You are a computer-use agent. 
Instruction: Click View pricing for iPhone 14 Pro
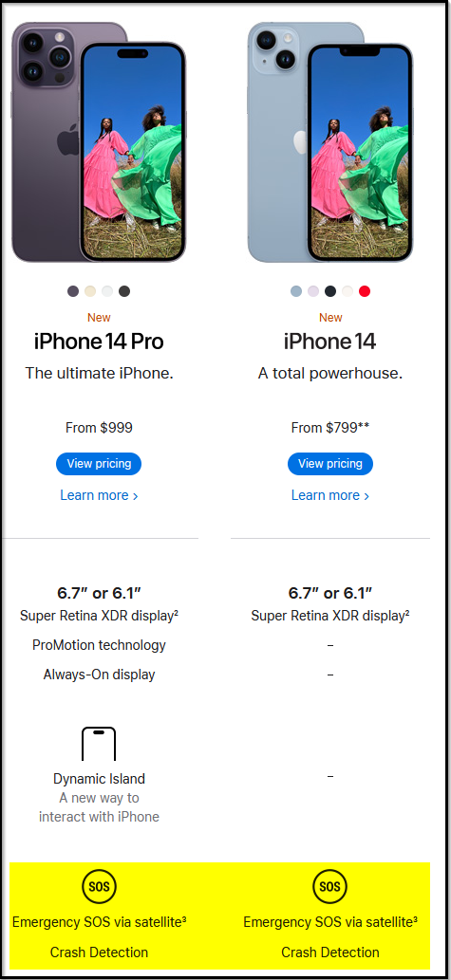tap(99, 464)
